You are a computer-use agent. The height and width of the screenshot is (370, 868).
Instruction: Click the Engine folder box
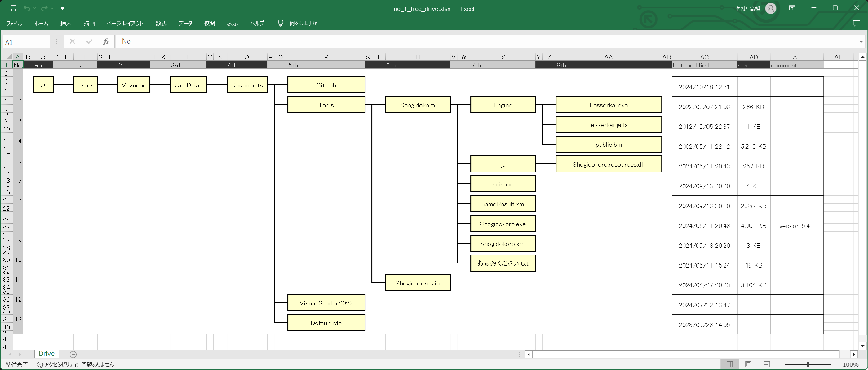(x=503, y=105)
